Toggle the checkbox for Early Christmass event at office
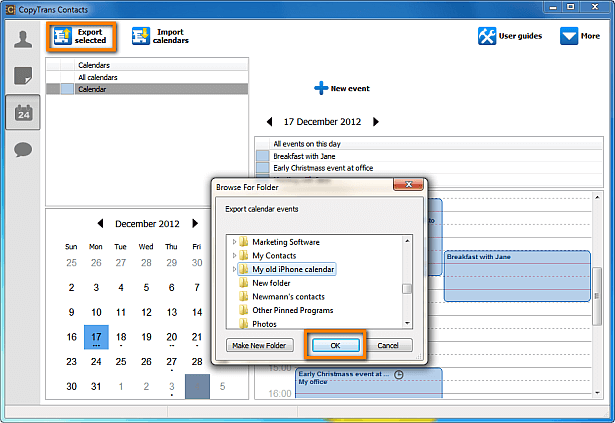The height and width of the screenshot is (423, 615). [262, 168]
